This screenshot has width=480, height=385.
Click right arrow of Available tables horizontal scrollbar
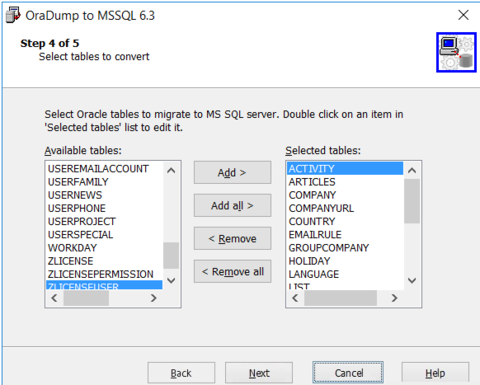pyautogui.click(x=153, y=298)
